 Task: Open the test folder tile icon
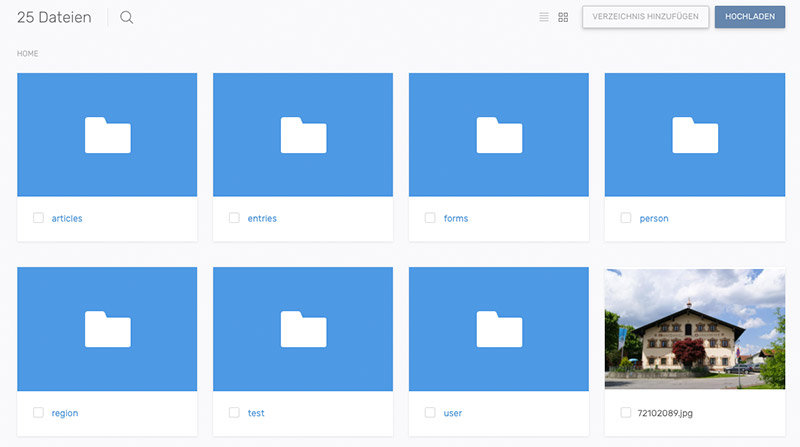coord(303,329)
